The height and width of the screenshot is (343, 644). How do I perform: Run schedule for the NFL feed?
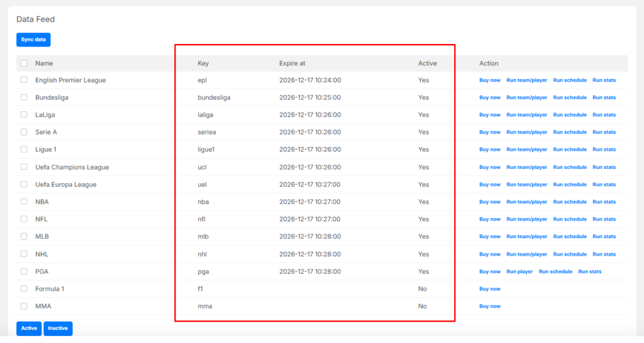(570, 219)
